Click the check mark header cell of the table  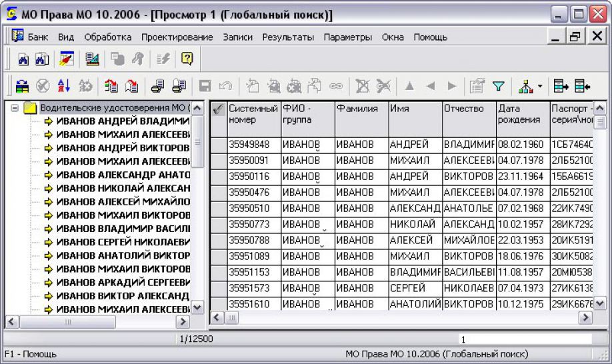click(x=219, y=119)
